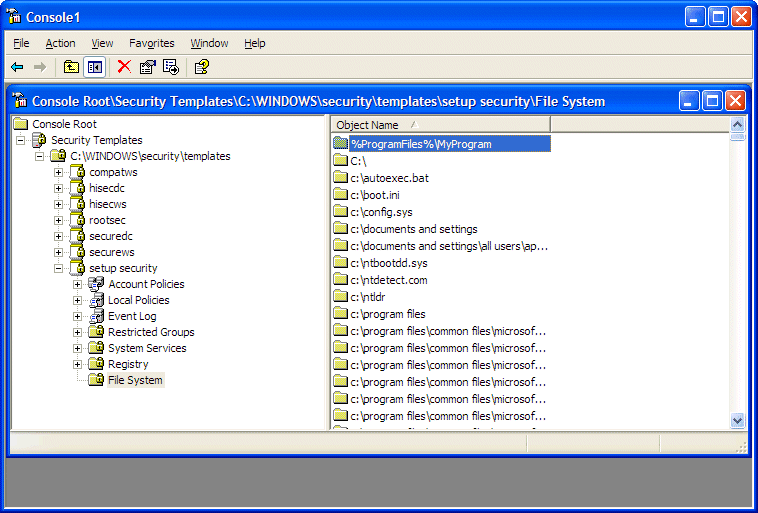The image size is (758, 513).
Task: Click the hisecdc template icon
Action: click(x=77, y=188)
